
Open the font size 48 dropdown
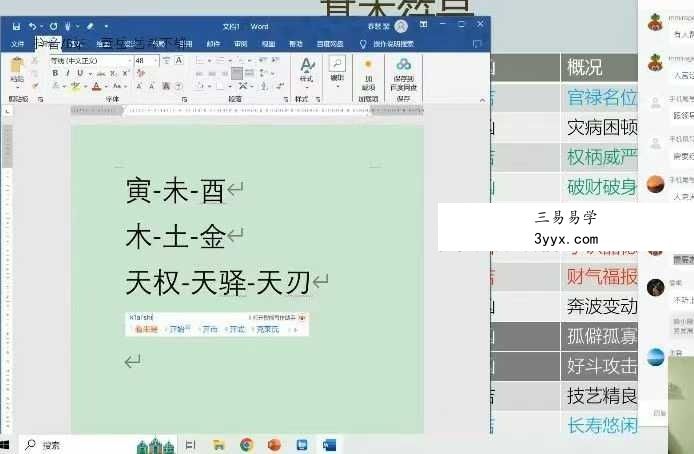(156, 60)
